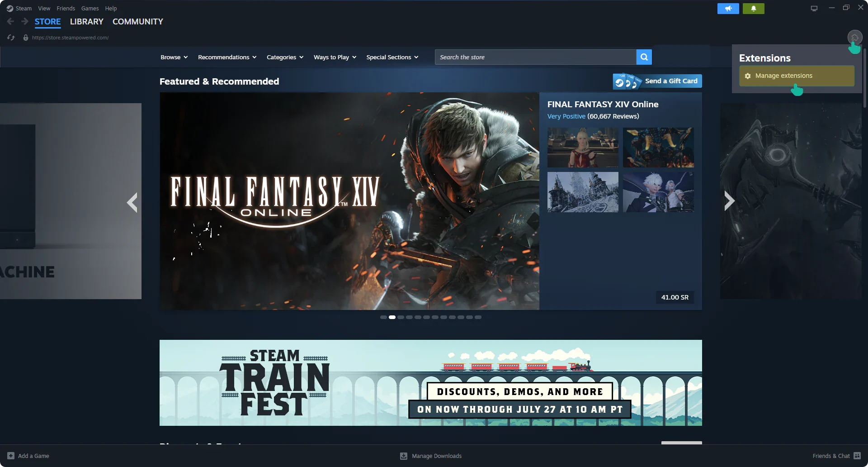
Task: Select the first carousel page dot
Action: pyautogui.click(x=383, y=317)
